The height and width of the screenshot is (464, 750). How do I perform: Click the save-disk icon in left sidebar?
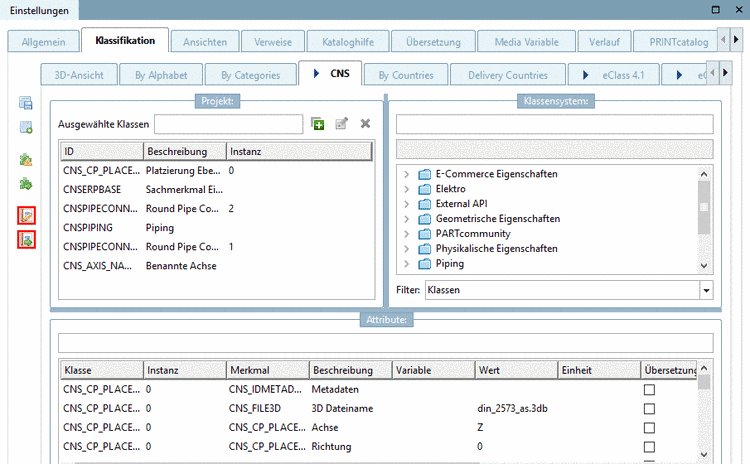27,102
